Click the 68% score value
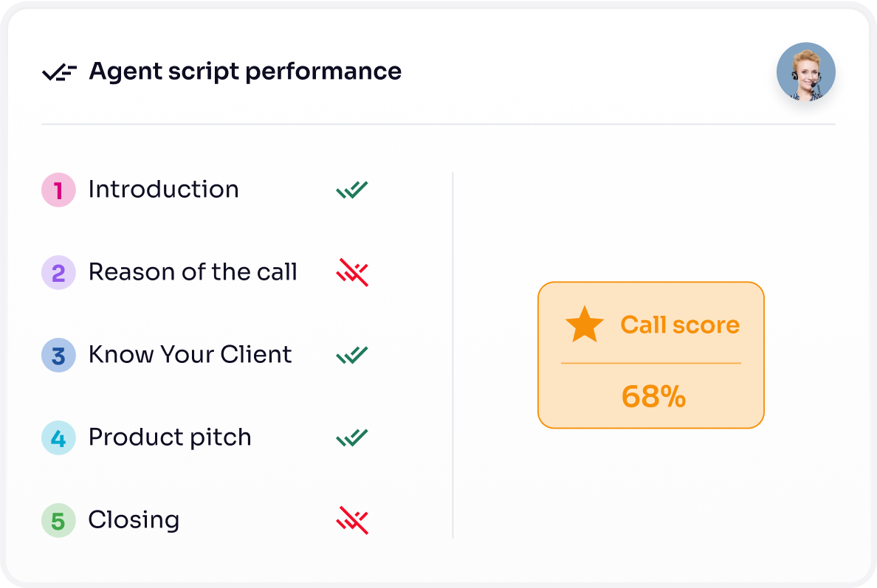 coord(653,397)
